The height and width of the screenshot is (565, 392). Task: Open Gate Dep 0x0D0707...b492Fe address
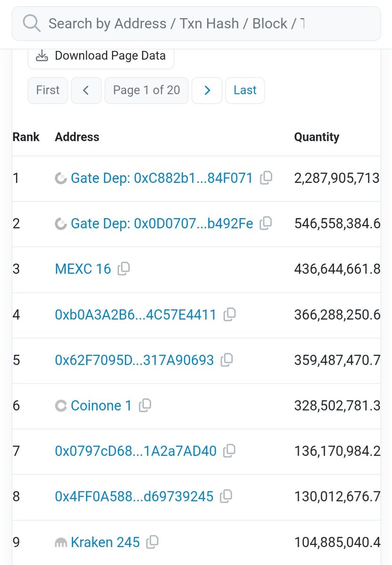tap(162, 224)
